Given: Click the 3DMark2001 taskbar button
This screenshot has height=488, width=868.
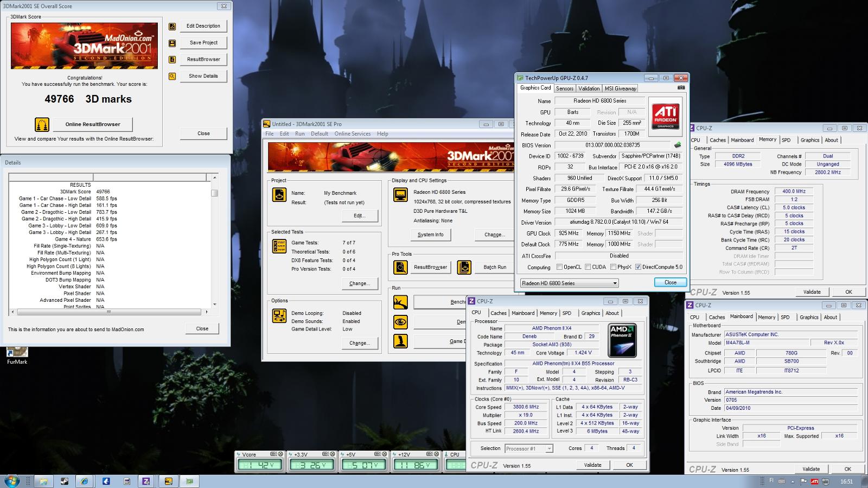Looking at the screenshot, I should click(x=169, y=481).
